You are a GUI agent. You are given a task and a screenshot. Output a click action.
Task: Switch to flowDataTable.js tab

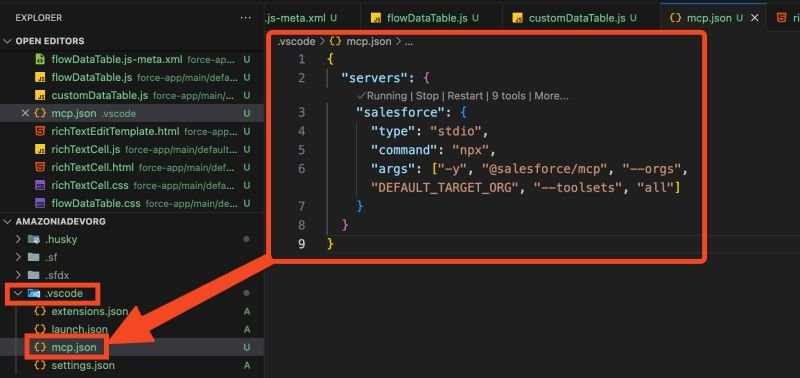[431, 18]
